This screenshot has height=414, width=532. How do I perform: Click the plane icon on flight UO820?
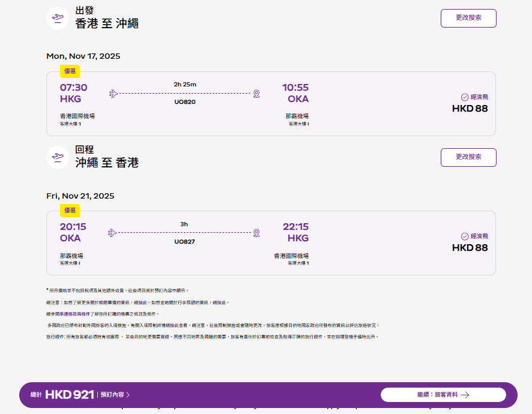113,94
